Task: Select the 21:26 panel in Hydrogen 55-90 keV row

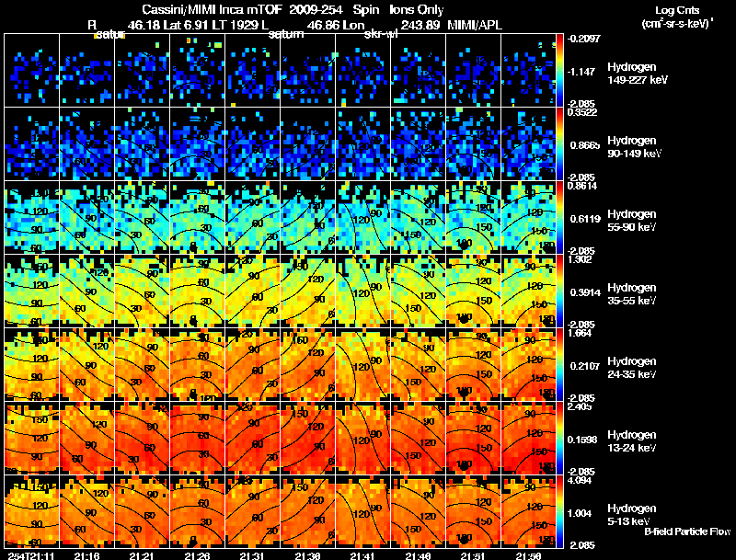Action: pyautogui.click(x=197, y=218)
